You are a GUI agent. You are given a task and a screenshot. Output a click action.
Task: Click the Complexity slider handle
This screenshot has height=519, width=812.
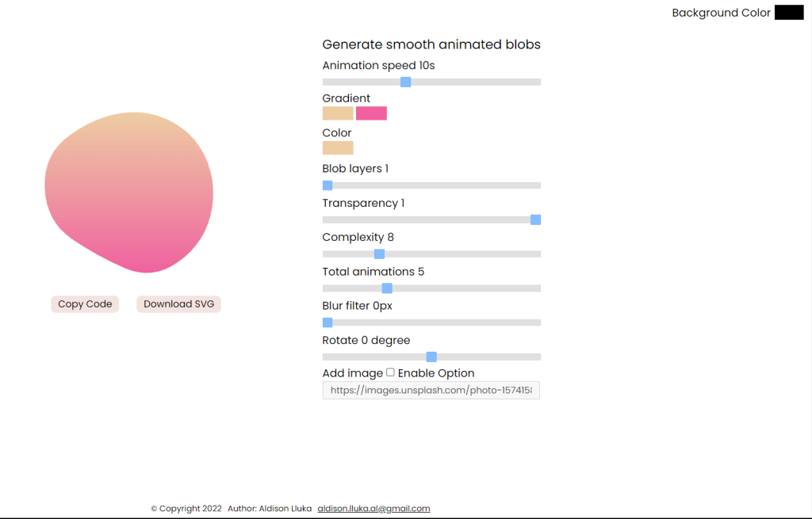[x=379, y=254]
